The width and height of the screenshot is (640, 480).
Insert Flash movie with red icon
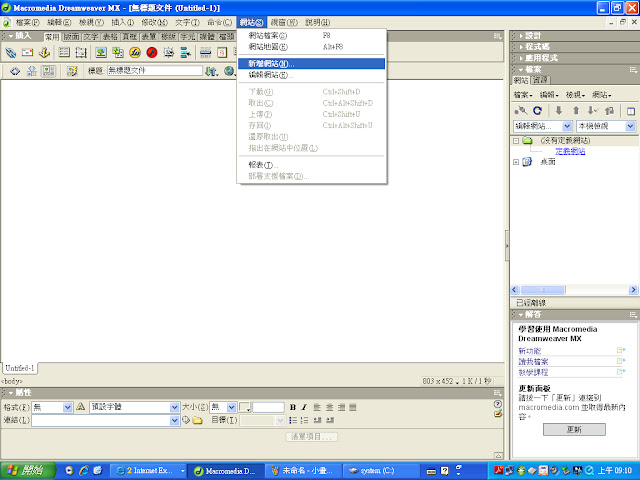tap(152, 52)
